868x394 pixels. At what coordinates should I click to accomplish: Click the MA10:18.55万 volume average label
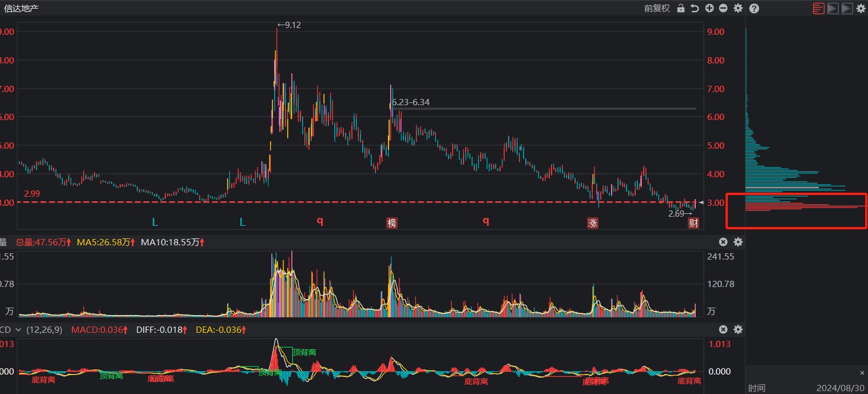[173, 242]
